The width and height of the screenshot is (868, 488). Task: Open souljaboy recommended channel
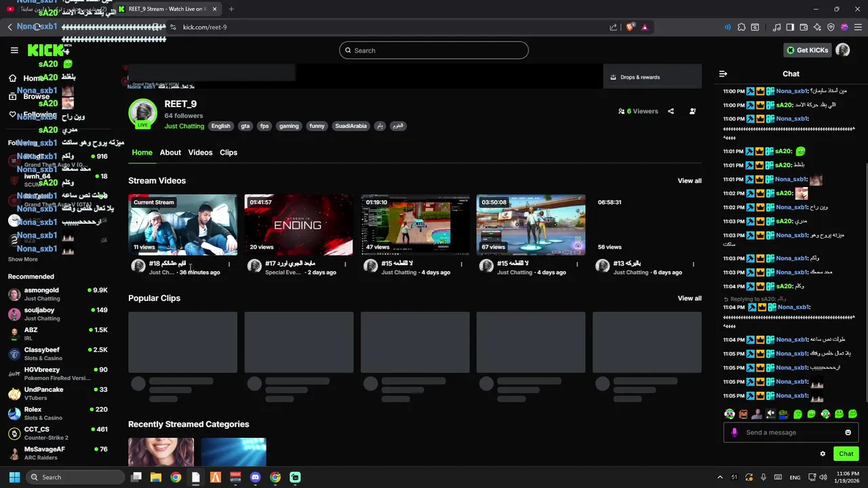pos(58,314)
